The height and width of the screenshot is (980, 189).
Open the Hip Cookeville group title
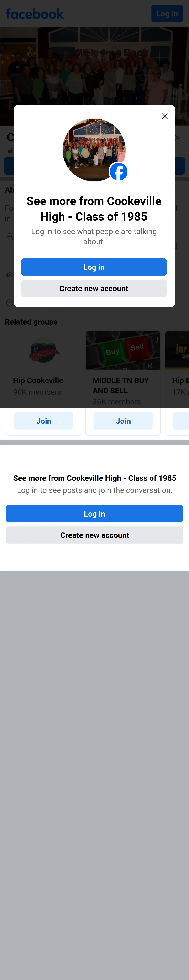coord(38,380)
